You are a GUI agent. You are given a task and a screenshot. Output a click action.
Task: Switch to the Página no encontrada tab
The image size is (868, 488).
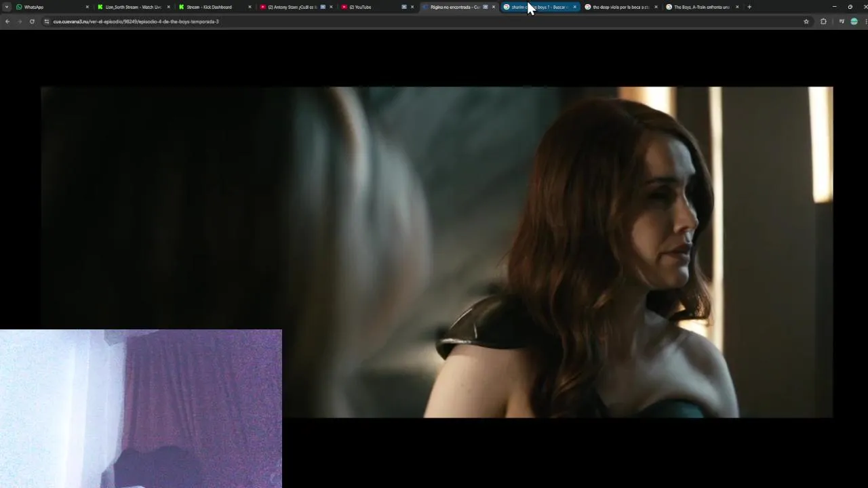[x=458, y=7]
